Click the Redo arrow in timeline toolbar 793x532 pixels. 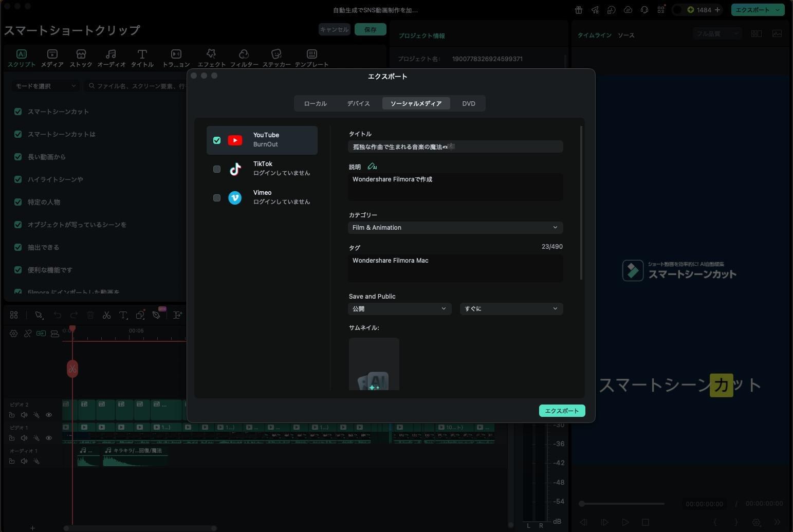point(73,315)
